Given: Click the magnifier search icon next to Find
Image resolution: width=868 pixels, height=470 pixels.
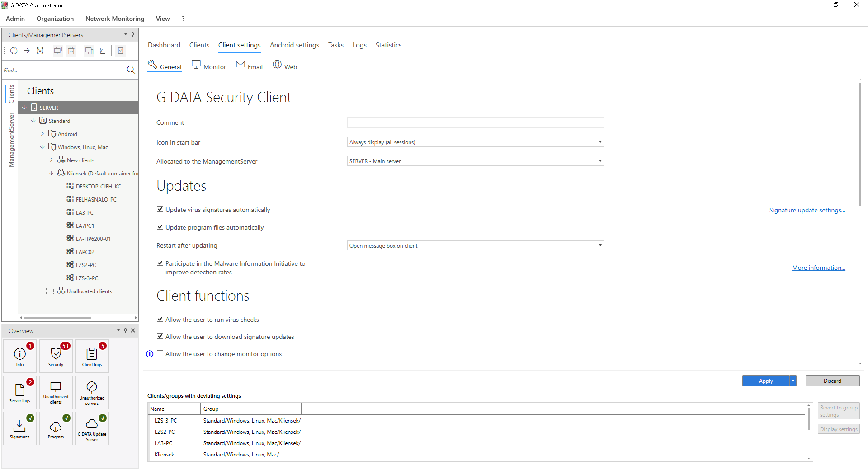Looking at the screenshot, I should 131,70.
